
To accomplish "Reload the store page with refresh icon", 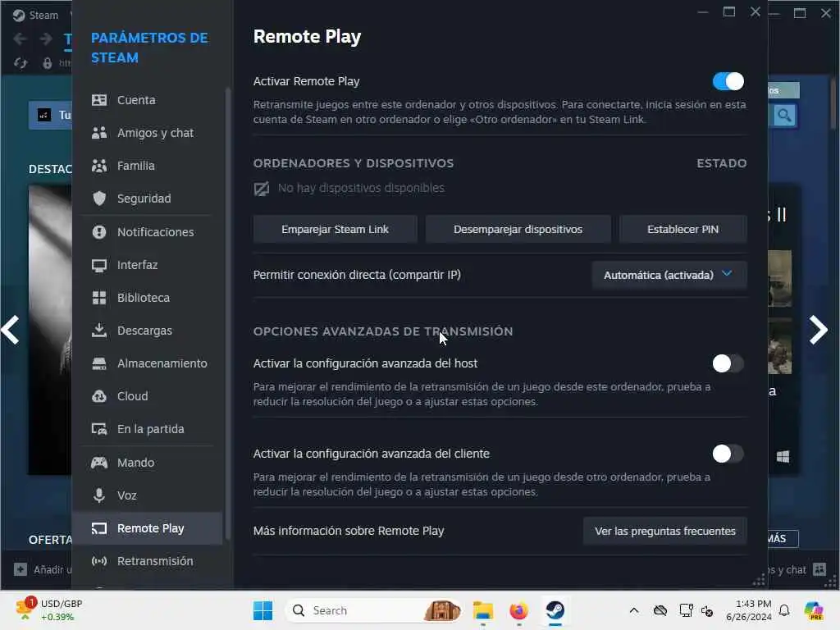I will (21, 63).
